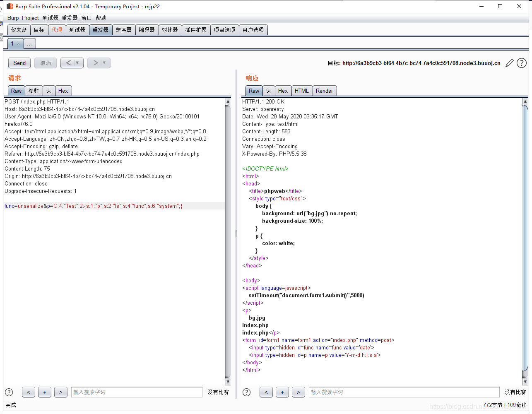Click the pencil edit target icon

click(x=510, y=63)
